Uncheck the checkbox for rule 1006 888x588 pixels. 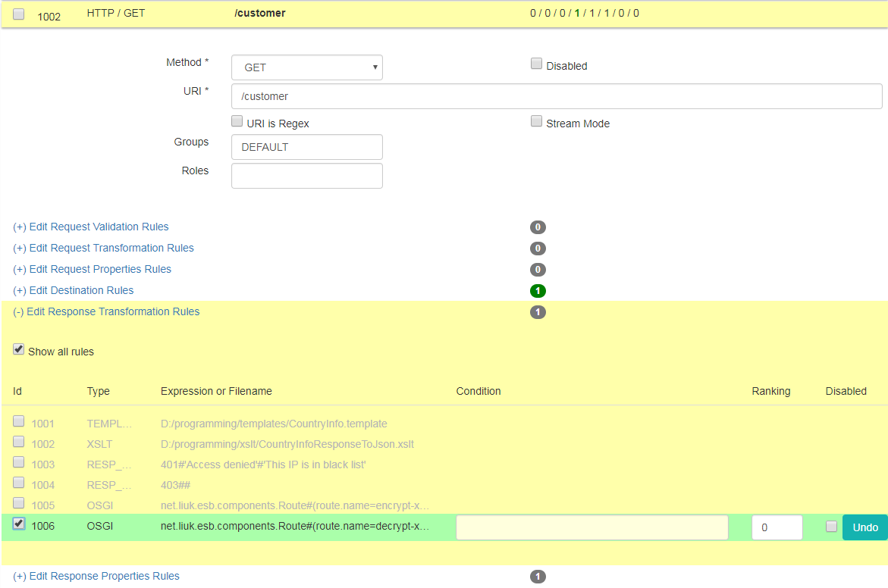tap(19, 524)
